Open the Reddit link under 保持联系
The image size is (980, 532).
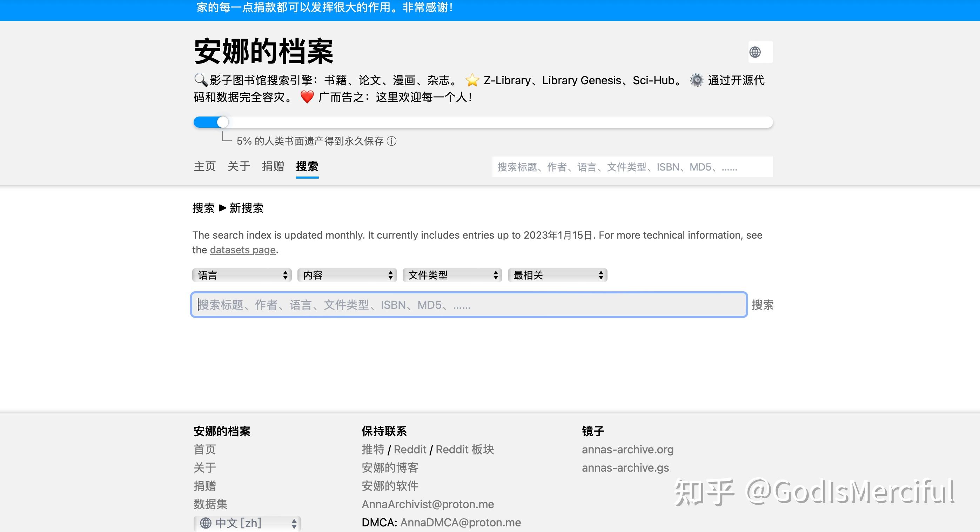410,450
